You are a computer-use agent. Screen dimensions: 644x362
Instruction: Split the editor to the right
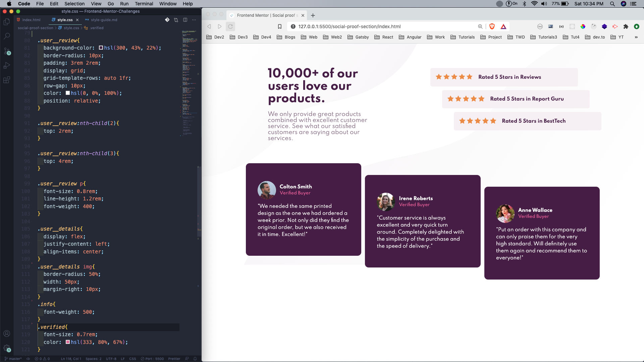coord(185,20)
